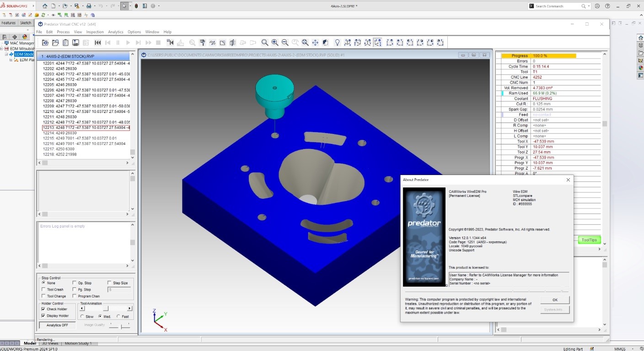Enable the Tool Change checkbox
Screen dimensions: 644x351
pos(43,296)
